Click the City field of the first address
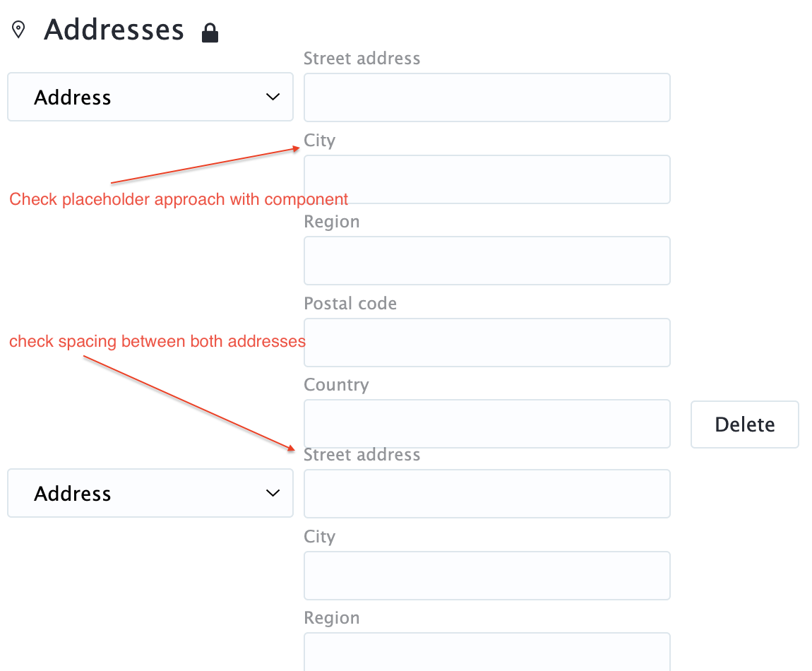 click(486, 179)
